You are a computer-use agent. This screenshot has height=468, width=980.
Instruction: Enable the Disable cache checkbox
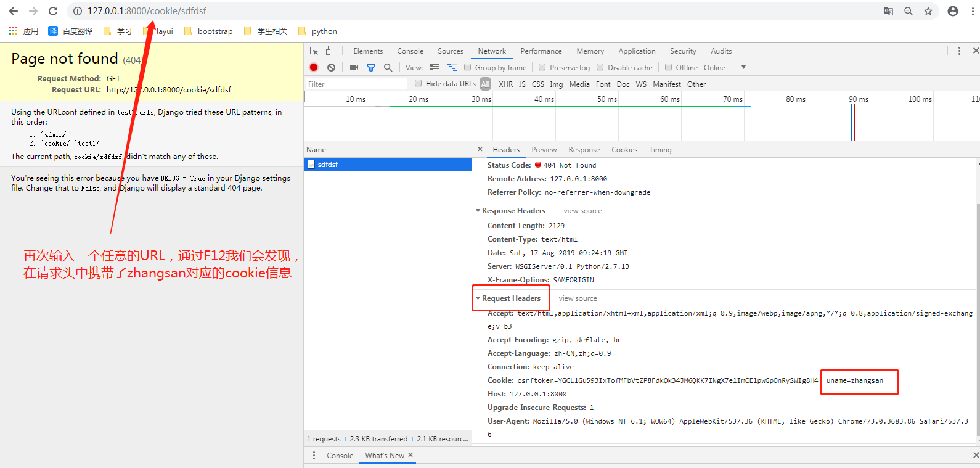(600, 67)
